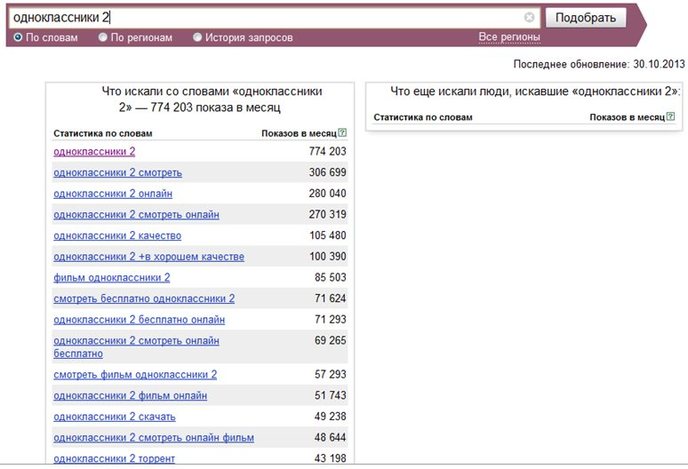
Task: Open 'одноклассники 2 фильм онлайн' link
Action: pyautogui.click(x=130, y=396)
